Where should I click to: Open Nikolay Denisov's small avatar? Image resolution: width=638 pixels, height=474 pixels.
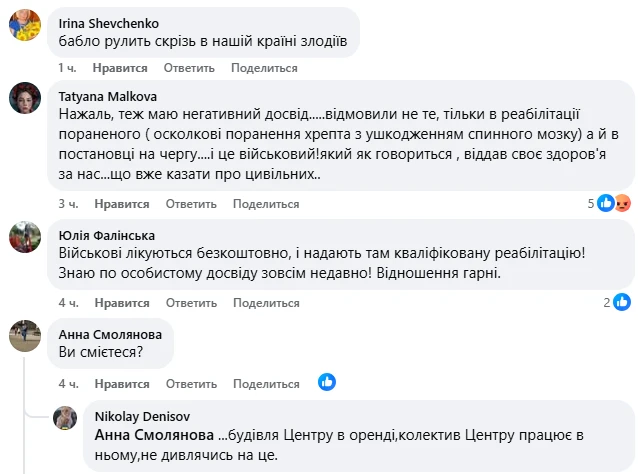65,418
